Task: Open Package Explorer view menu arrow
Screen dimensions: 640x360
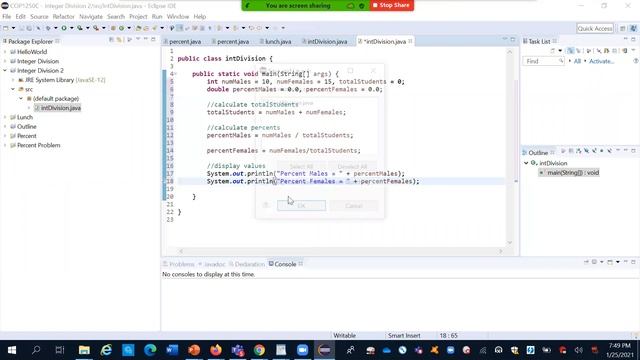Action: (x=138, y=40)
